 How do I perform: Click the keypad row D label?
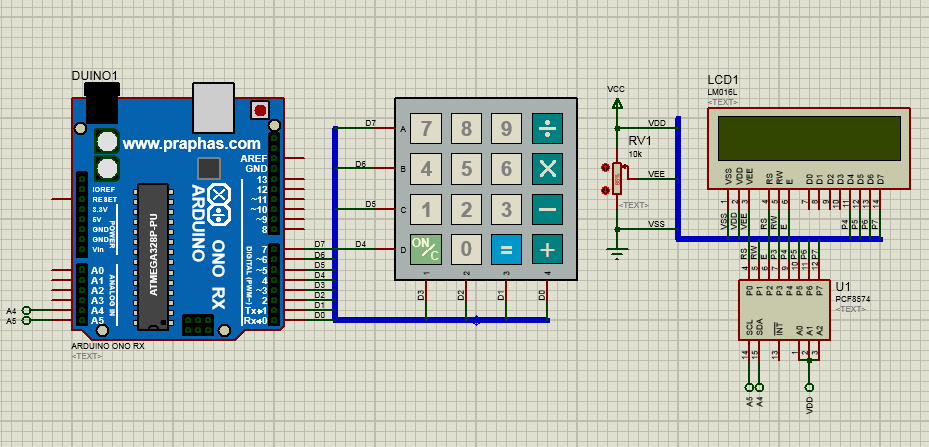(x=403, y=250)
